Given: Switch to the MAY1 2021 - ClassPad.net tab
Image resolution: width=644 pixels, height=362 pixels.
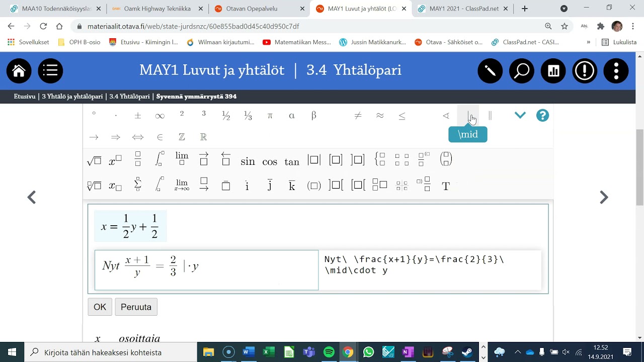Looking at the screenshot, I should tap(463, 9).
